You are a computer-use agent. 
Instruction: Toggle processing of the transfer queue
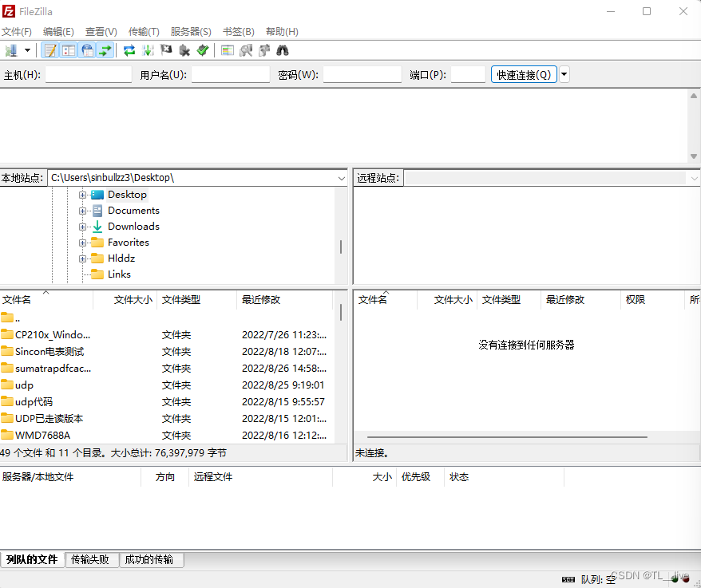point(148,50)
